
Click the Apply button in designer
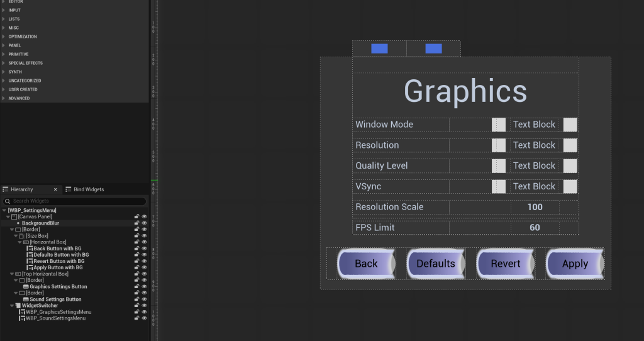coord(575,264)
